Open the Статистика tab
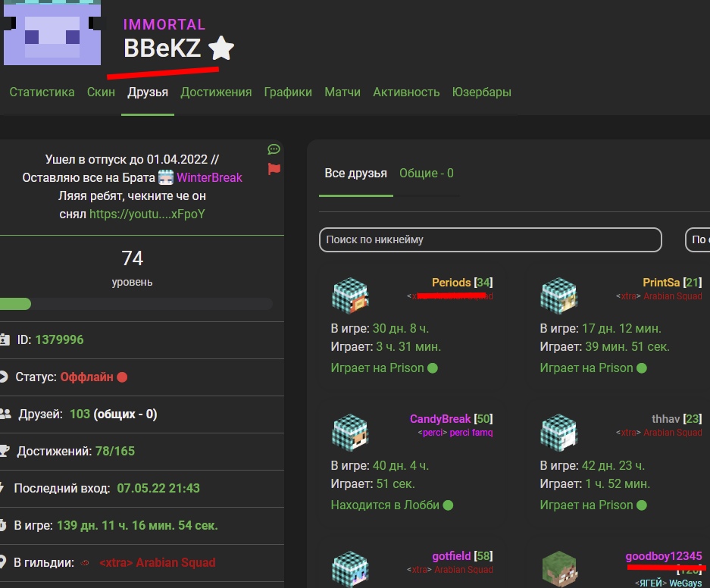 tap(42, 92)
